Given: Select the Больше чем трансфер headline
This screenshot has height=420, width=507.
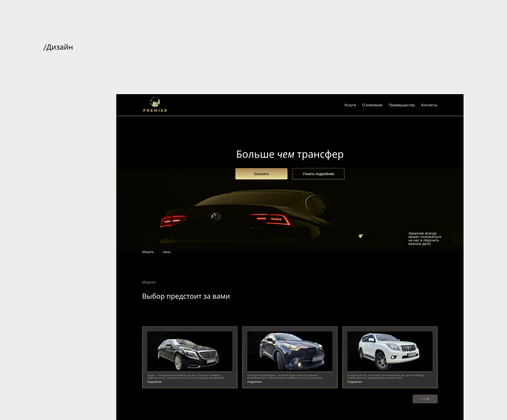Looking at the screenshot, I should point(289,154).
